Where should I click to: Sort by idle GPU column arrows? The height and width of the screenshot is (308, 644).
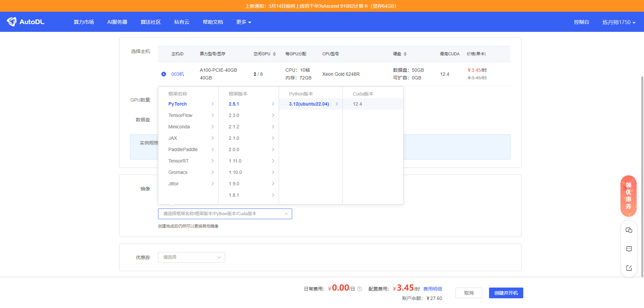tap(274, 54)
